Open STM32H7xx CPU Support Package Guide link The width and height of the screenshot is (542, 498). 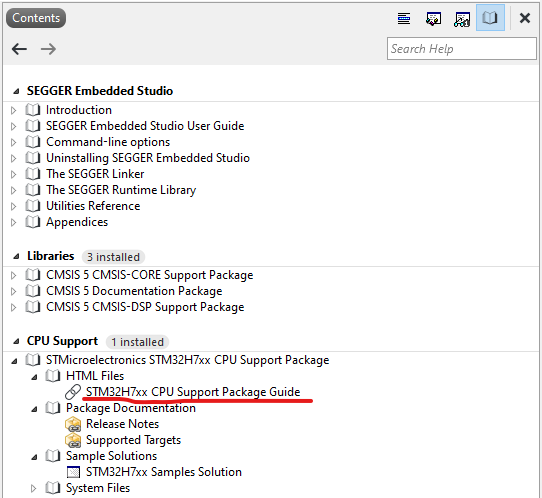tap(193, 392)
